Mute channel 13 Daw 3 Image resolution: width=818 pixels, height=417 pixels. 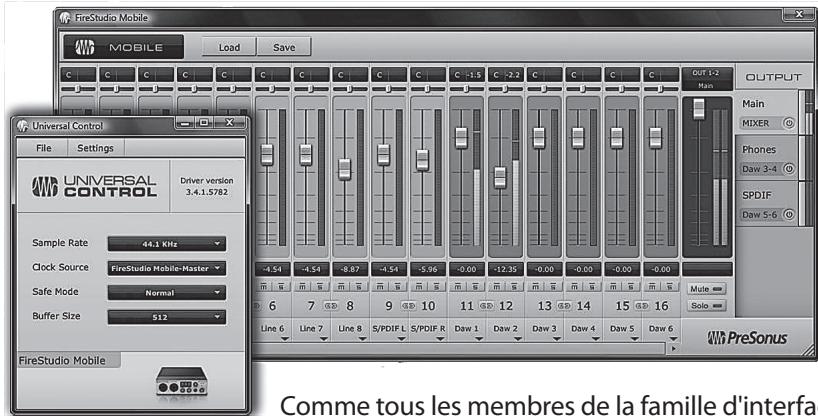click(x=535, y=287)
